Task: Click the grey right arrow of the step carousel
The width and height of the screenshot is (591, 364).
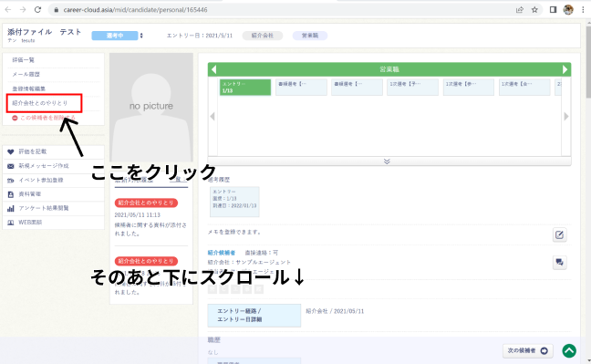Action: 565,117
